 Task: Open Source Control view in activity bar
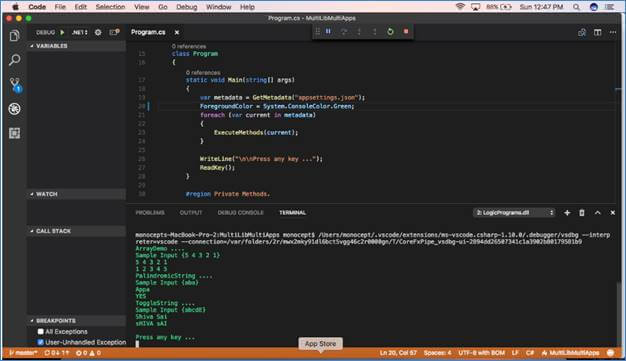(x=15, y=85)
